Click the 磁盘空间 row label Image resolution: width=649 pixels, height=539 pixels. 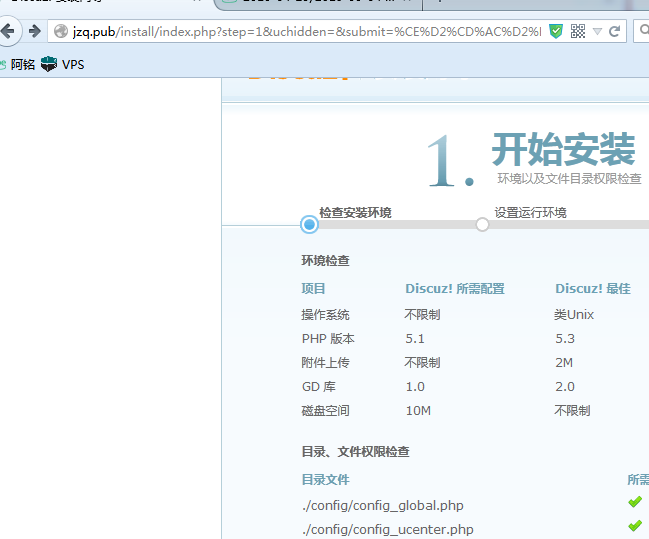325,411
